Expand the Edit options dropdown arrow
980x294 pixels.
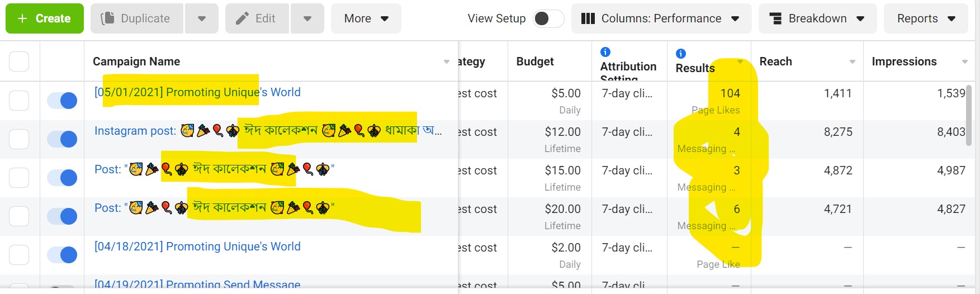[x=307, y=18]
